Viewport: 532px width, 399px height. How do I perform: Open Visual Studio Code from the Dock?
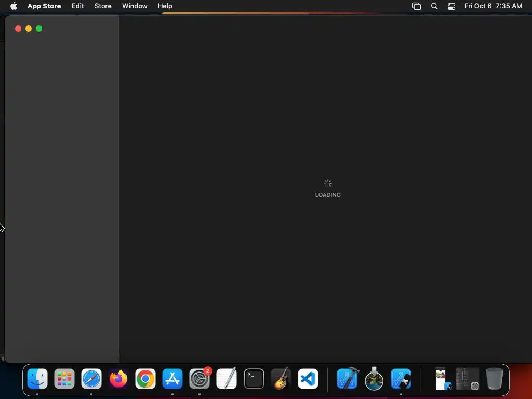coord(308,378)
